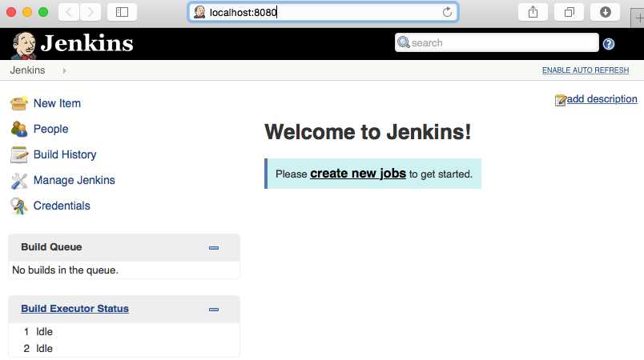Image resolution: width=644 pixels, height=360 pixels.
Task: Reload the page with the refresh icon
Action: tap(447, 12)
